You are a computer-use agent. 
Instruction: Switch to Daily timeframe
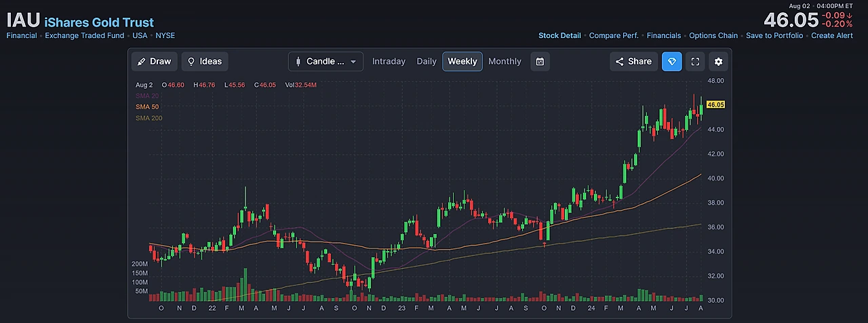(x=427, y=61)
